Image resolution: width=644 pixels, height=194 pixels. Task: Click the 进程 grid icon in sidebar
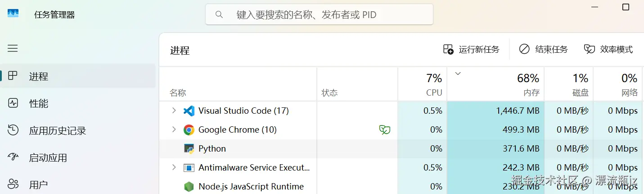coord(13,76)
